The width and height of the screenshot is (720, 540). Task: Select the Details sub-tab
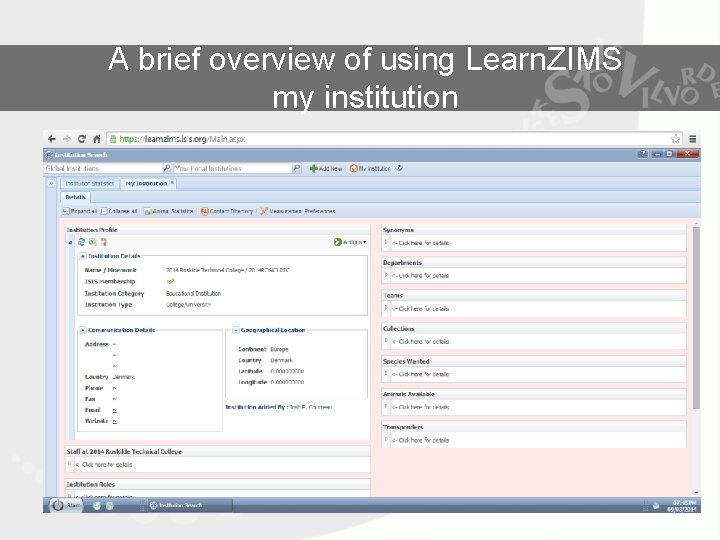tap(75, 197)
